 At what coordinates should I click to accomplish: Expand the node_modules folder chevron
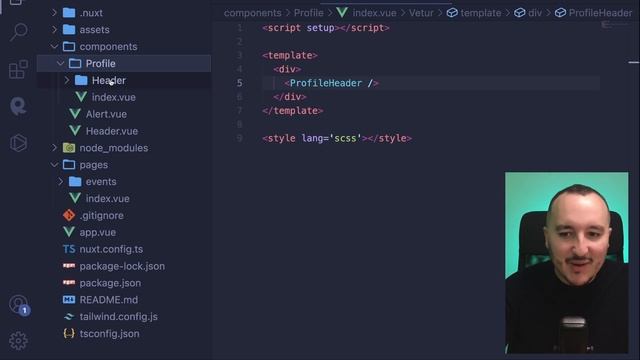click(x=54, y=148)
